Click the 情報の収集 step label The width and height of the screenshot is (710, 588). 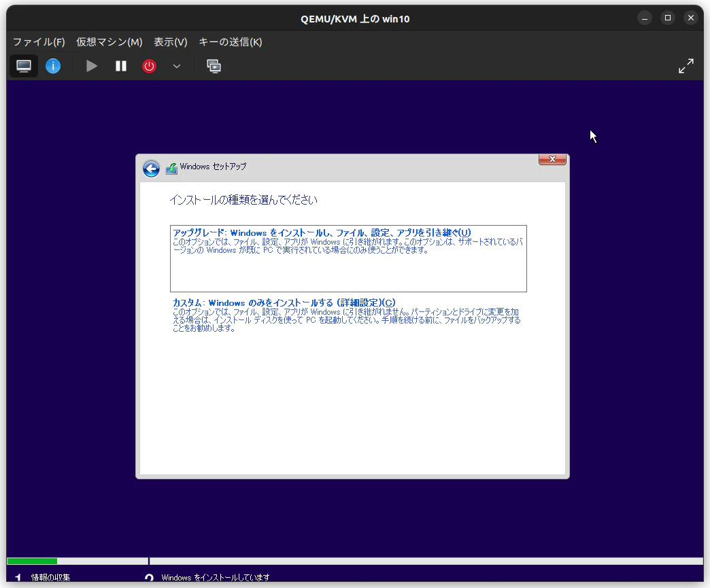point(50,578)
